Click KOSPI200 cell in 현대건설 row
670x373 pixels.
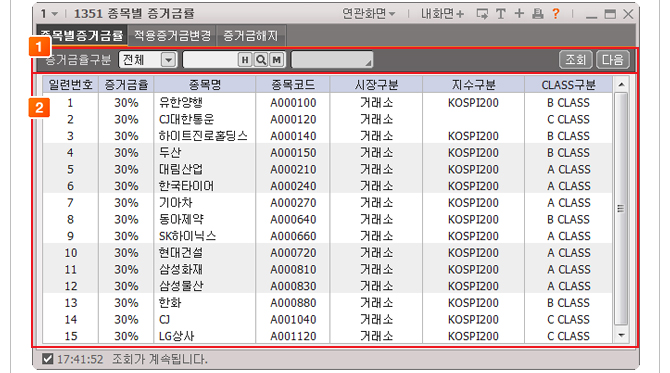(473, 253)
